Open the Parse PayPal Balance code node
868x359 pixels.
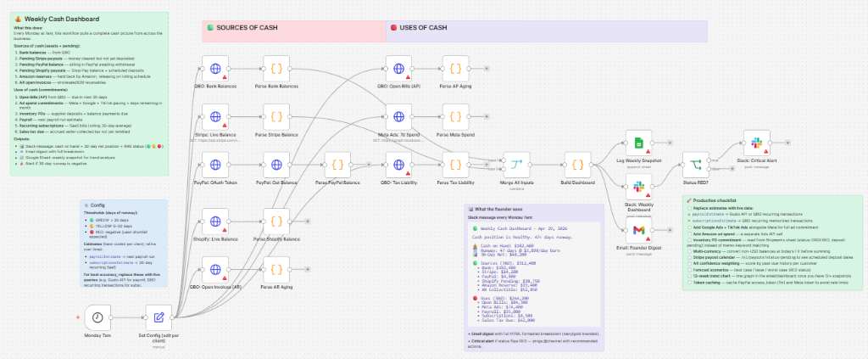[x=337, y=165]
